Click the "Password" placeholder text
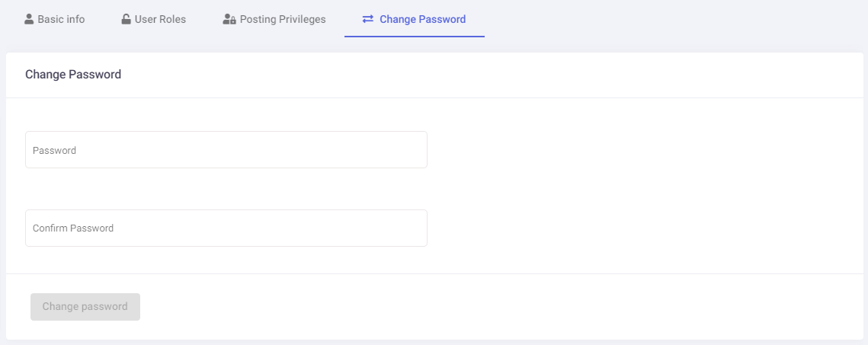Viewport: 868px width, 345px height. (x=54, y=151)
